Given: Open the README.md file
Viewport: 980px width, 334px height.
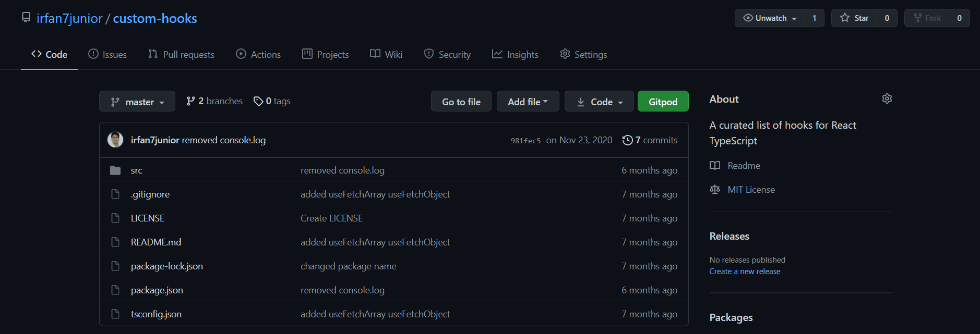Looking at the screenshot, I should tap(156, 242).
